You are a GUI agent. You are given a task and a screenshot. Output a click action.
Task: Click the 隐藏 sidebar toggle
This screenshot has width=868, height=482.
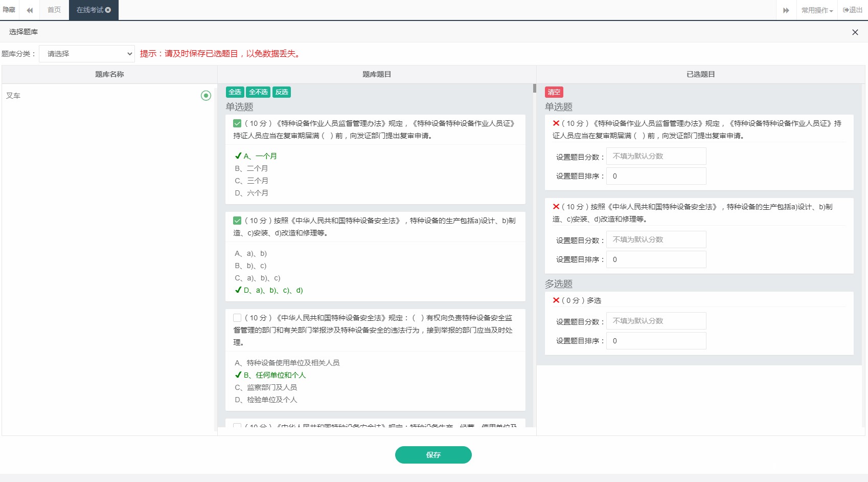(x=9, y=10)
